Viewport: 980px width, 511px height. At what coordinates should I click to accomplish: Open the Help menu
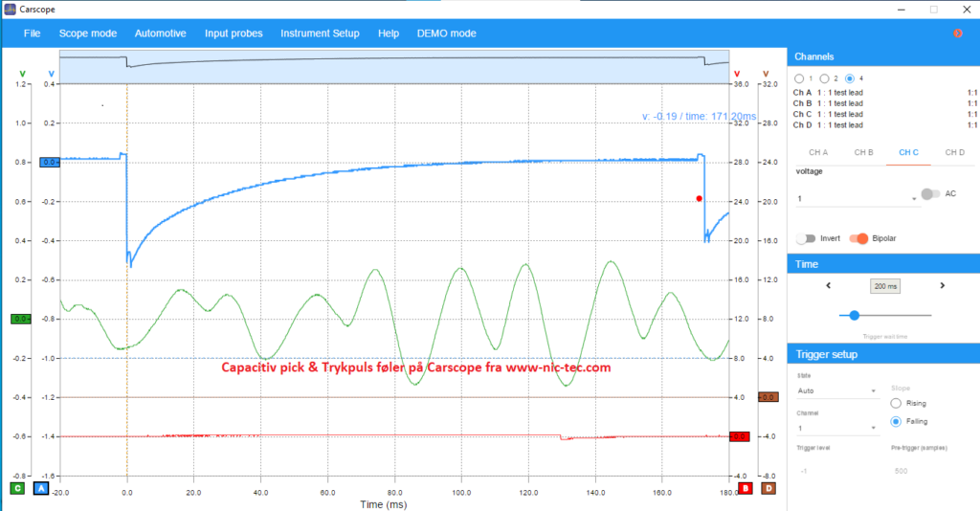389,33
